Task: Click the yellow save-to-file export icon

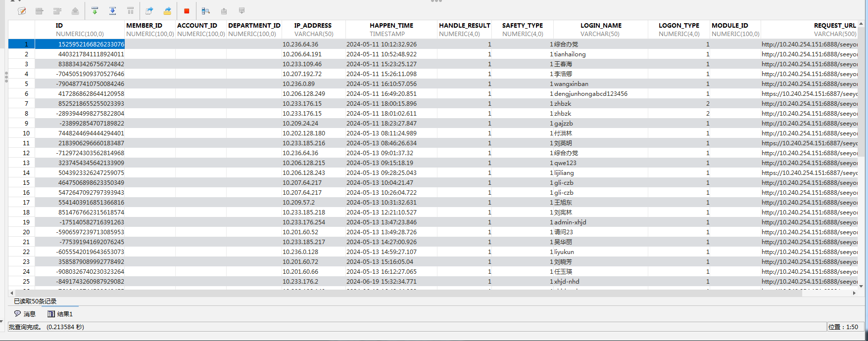Action: click(x=168, y=11)
